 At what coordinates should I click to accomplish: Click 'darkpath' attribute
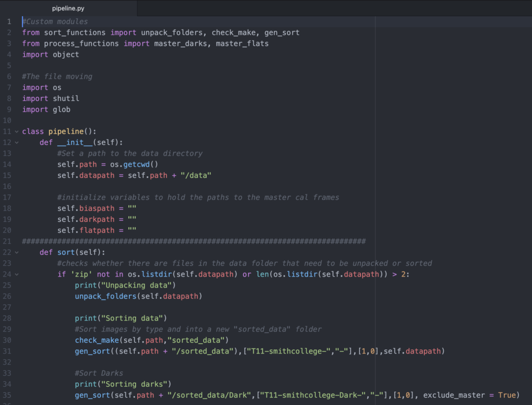point(97,219)
